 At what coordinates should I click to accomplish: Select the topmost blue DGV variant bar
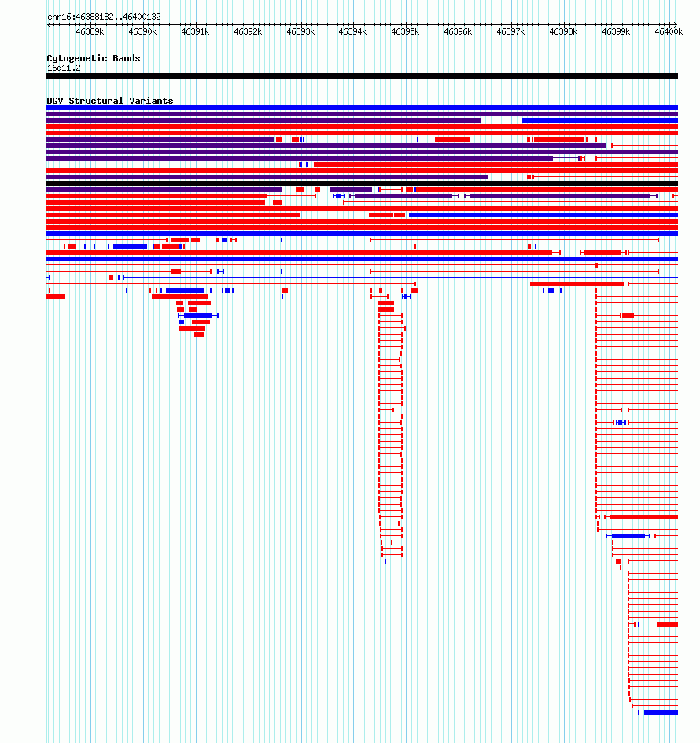(x=362, y=108)
